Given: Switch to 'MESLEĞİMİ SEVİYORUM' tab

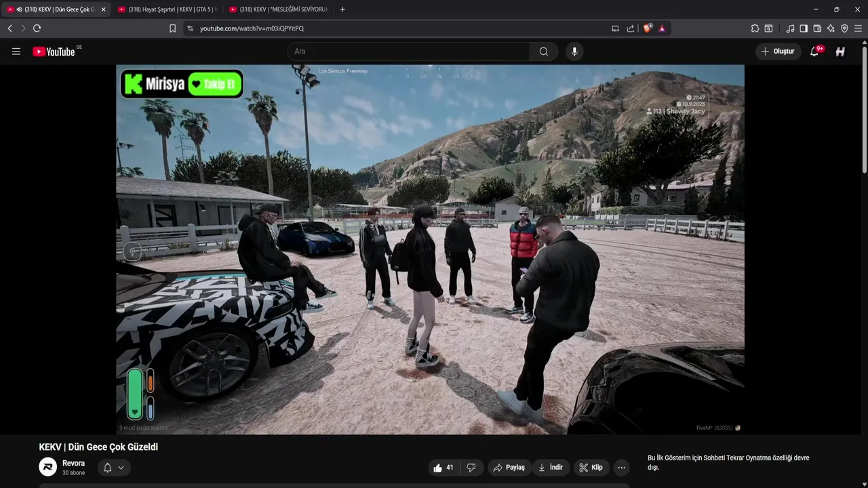Looking at the screenshot, I should (278, 9).
